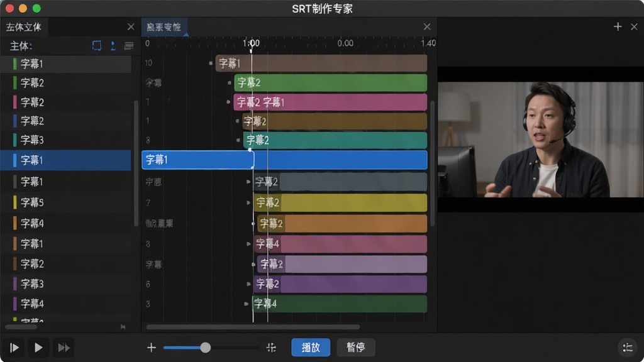Select green 字幕2 list row
Screen dimensions: 644x362
pyautogui.click(x=65, y=83)
